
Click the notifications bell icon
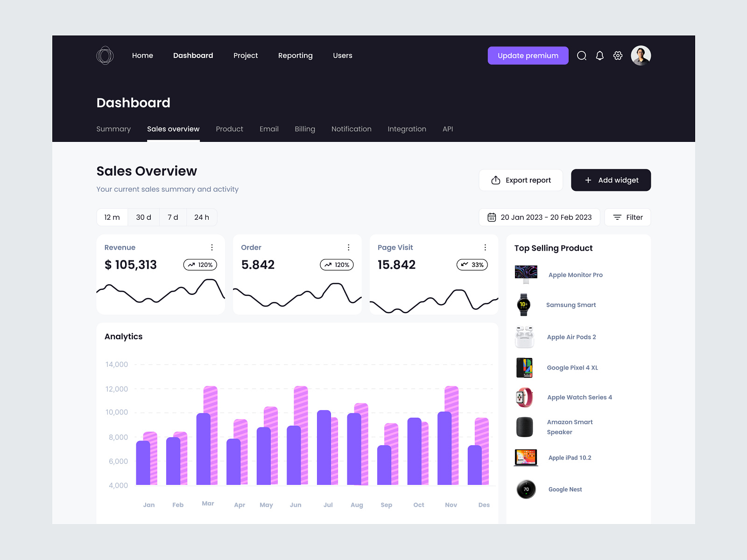tap(600, 56)
